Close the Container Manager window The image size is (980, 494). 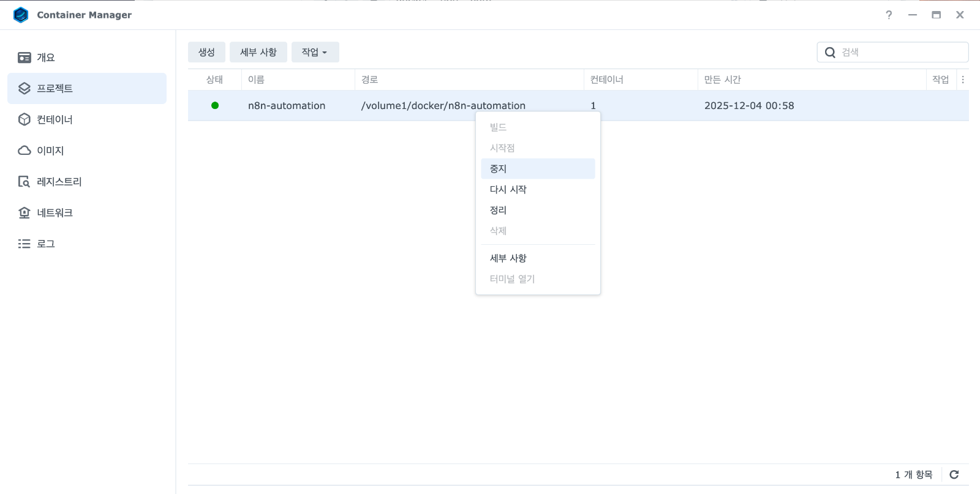tap(960, 15)
